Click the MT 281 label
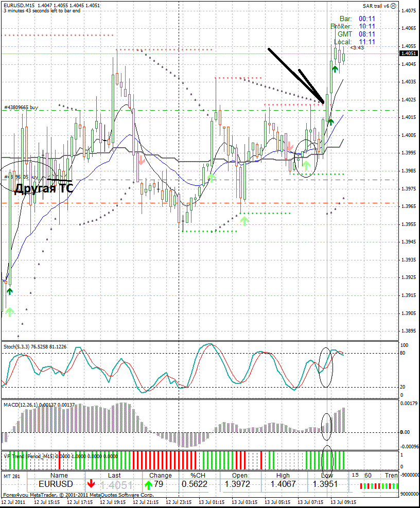420x508 pixels. point(12,476)
